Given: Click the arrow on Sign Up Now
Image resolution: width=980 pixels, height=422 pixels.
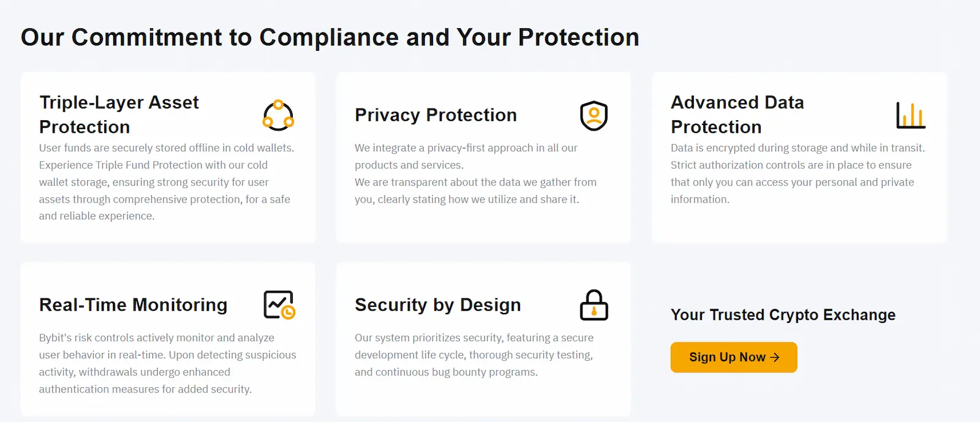Looking at the screenshot, I should tap(775, 357).
